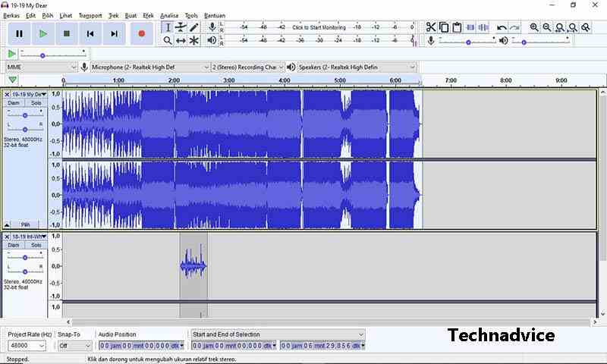
Task: Open the Efek menu
Action: (x=148, y=15)
